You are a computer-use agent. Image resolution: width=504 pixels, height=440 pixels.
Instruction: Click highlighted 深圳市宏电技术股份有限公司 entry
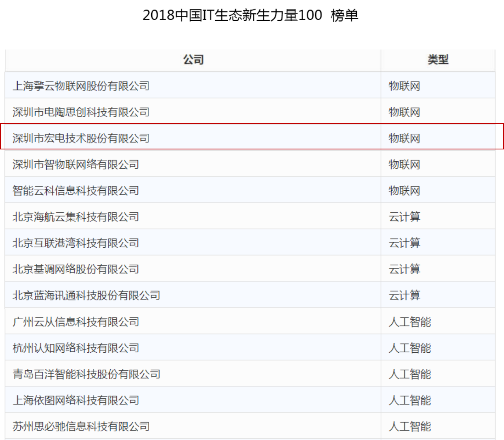click(x=81, y=138)
